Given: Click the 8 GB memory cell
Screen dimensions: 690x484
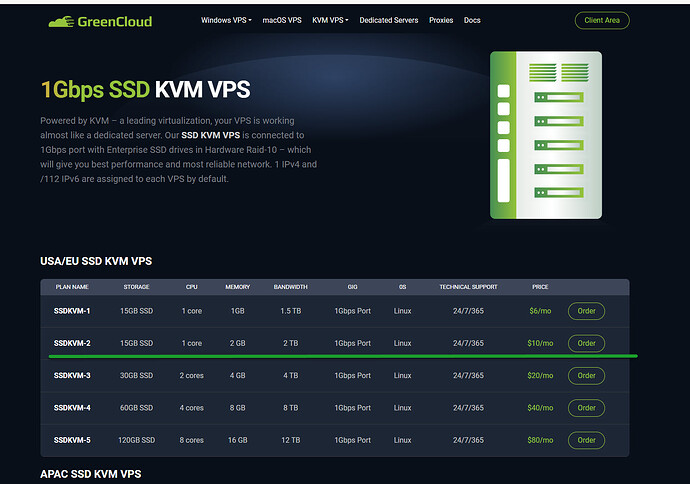Looking at the screenshot, I should 238,408.
